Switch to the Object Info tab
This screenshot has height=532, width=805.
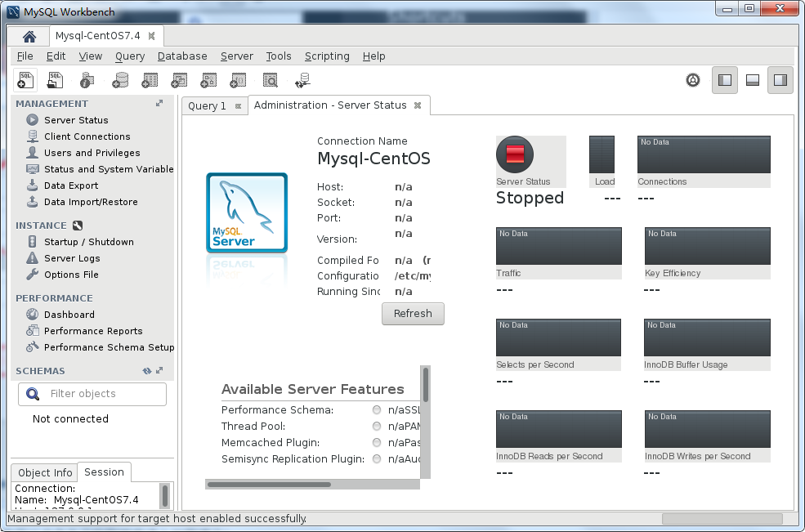[x=45, y=472]
